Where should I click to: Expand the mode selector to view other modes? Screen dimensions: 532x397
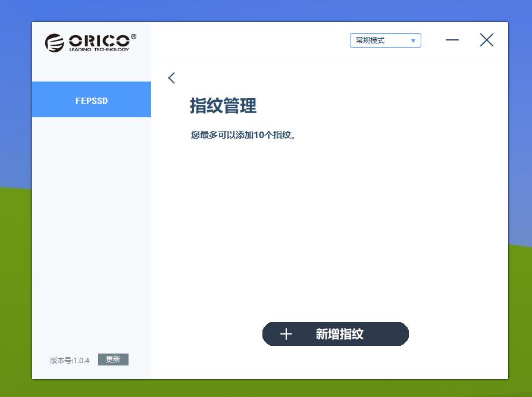(385, 40)
